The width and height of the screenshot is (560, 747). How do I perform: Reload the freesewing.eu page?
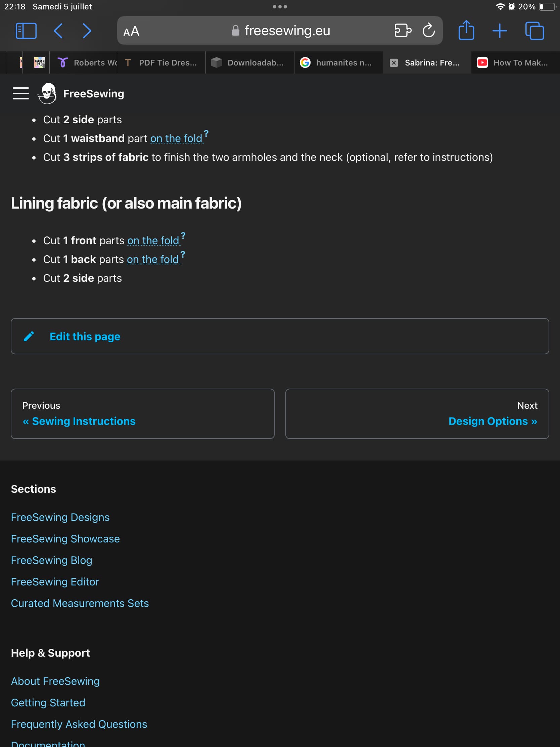pyautogui.click(x=429, y=30)
